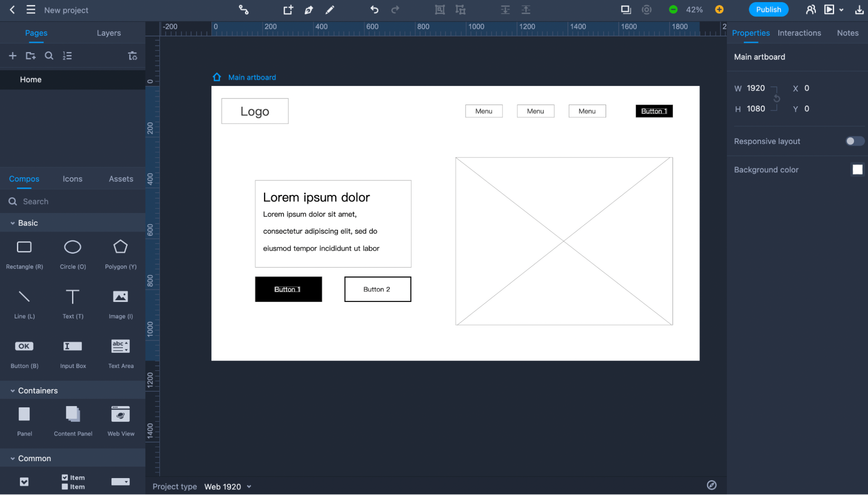Switch to the Assets tab
This screenshot has height=495, width=868.
(x=121, y=179)
